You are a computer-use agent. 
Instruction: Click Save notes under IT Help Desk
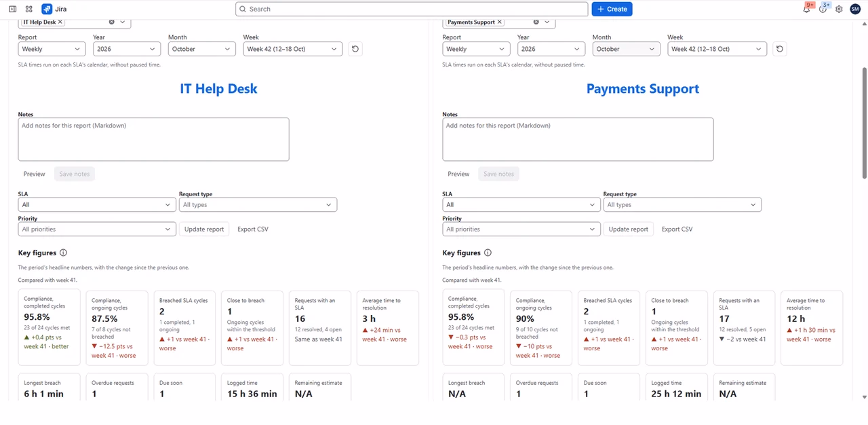pyautogui.click(x=75, y=174)
